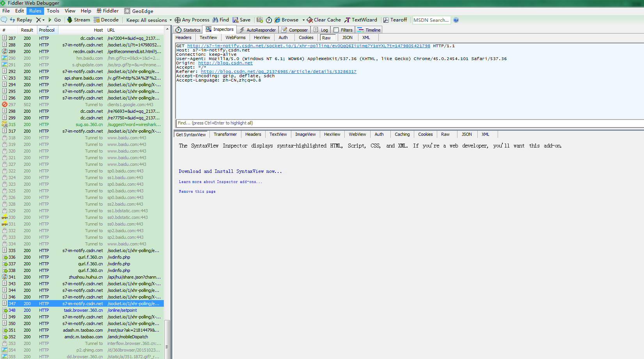Enable Decode for captured responses
Image resolution: width=644 pixels, height=359 pixels.
[x=106, y=20]
